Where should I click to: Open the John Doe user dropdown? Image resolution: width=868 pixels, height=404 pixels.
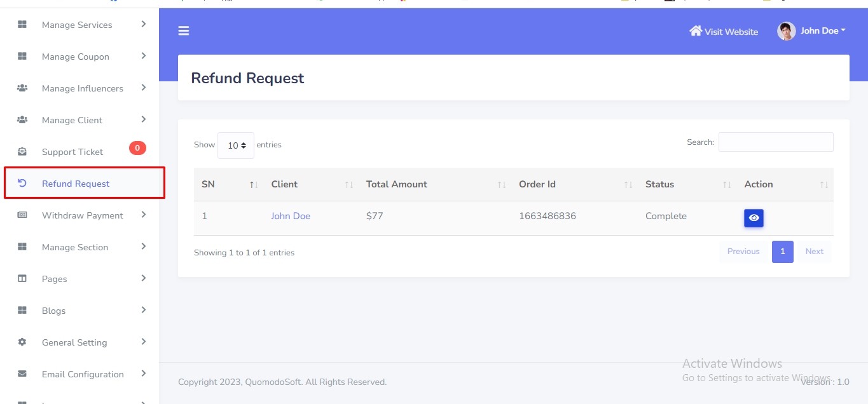(823, 30)
